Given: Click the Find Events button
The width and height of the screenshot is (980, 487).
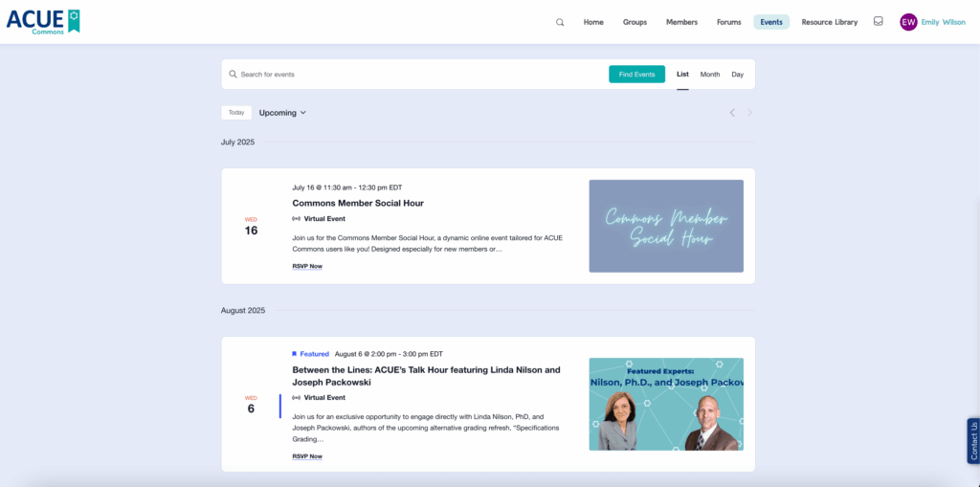Looking at the screenshot, I should (x=636, y=75).
